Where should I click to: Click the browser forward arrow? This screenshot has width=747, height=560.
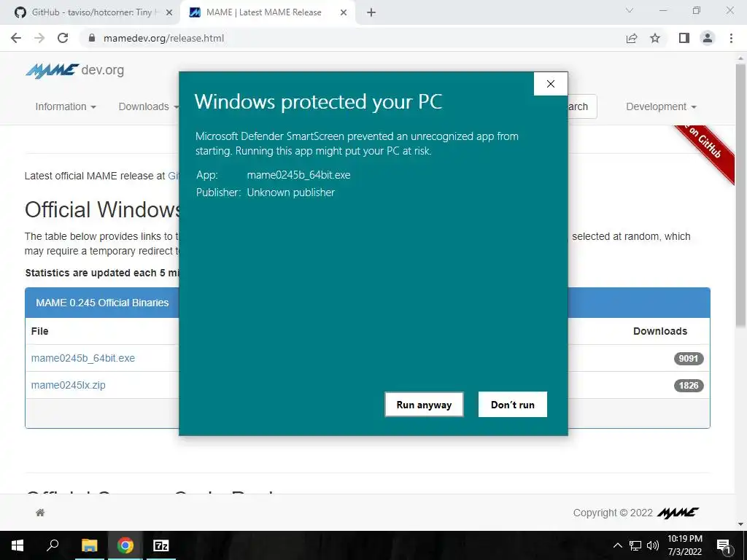point(39,38)
